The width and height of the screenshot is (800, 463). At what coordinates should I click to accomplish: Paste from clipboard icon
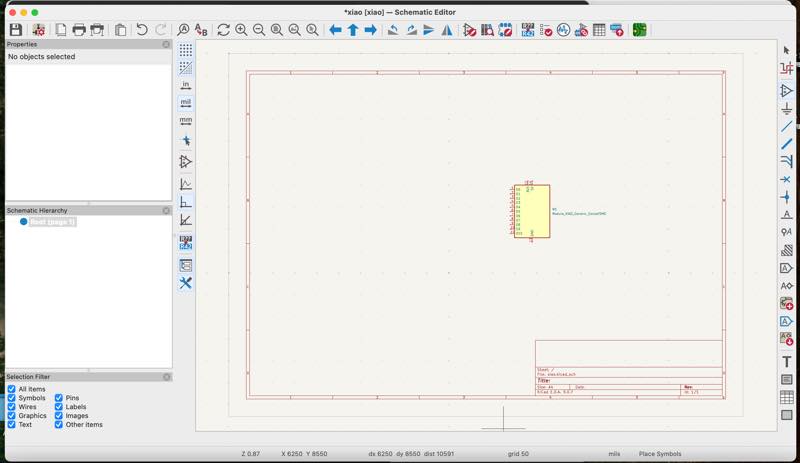pos(120,30)
